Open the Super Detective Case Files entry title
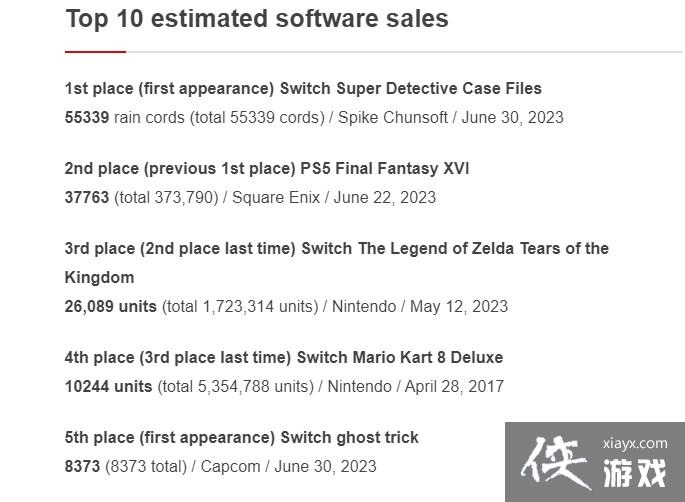Image resolution: width=685 pixels, height=502 pixels. [303, 88]
